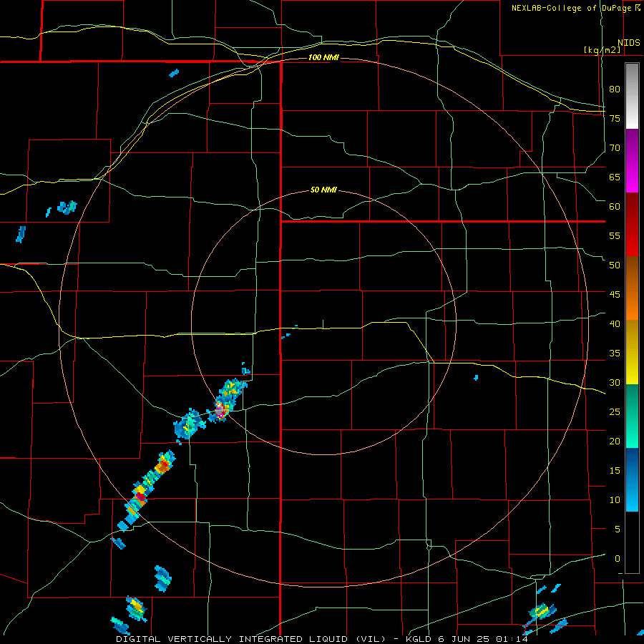The width and height of the screenshot is (644, 644).
Task: Click the 60 value on the scale
Action: click(x=615, y=206)
